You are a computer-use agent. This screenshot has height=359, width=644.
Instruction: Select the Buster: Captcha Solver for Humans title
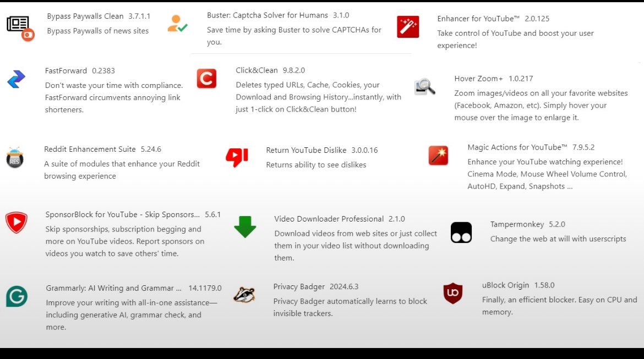(268, 15)
